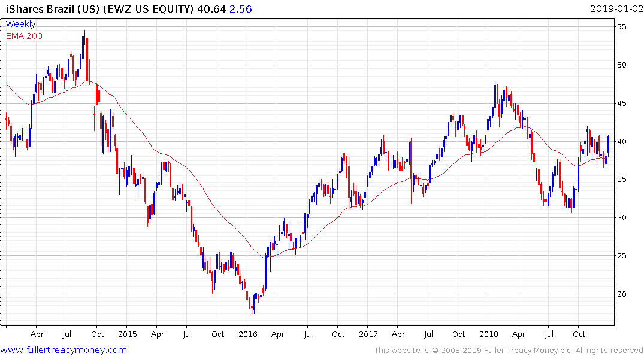Click the 2016 year label on time axis
The height and width of the screenshot is (359, 644).
point(248,334)
